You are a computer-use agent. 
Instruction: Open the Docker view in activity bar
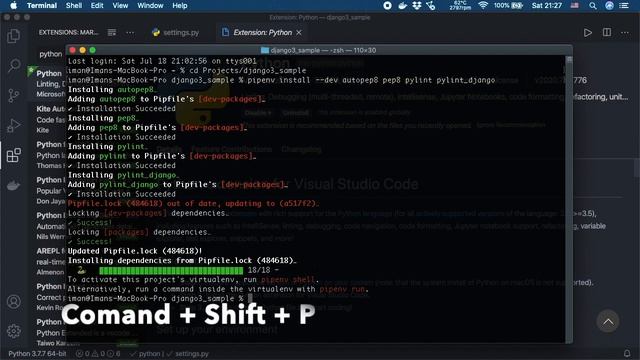(x=13, y=185)
